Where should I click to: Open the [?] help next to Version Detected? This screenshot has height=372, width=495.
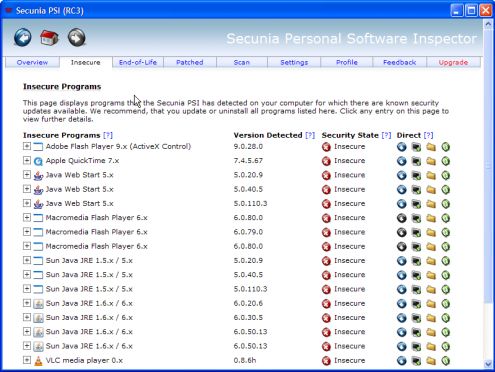pyautogui.click(x=310, y=135)
